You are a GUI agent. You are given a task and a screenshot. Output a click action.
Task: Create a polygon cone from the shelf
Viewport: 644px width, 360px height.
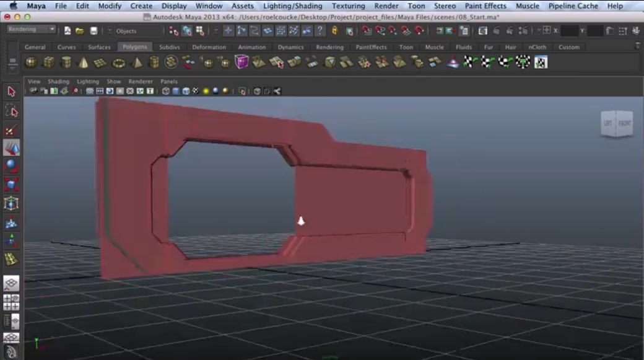[x=84, y=63]
